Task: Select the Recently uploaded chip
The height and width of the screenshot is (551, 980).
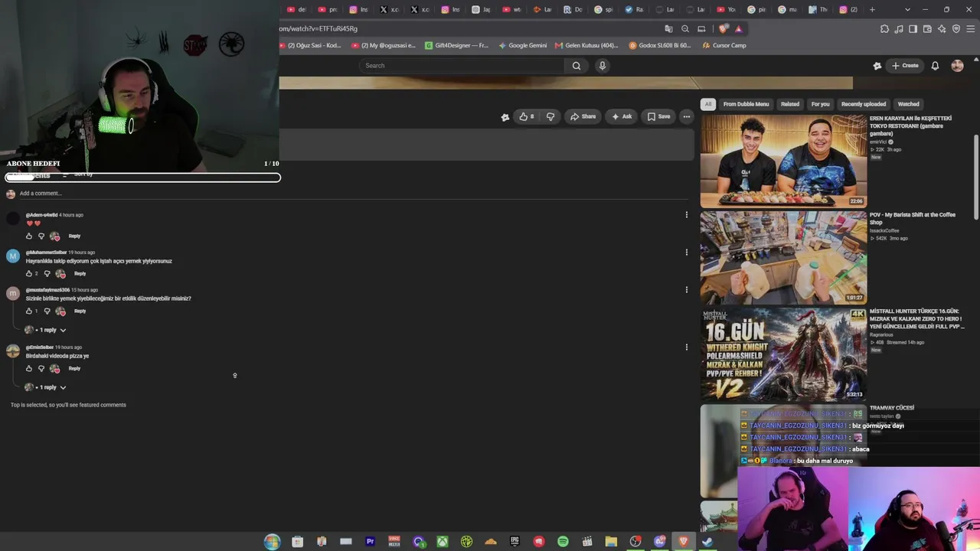Action: pos(864,104)
